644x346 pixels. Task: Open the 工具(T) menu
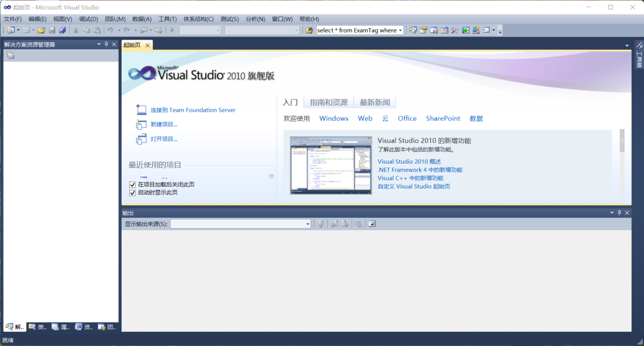pyautogui.click(x=168, y=19)
